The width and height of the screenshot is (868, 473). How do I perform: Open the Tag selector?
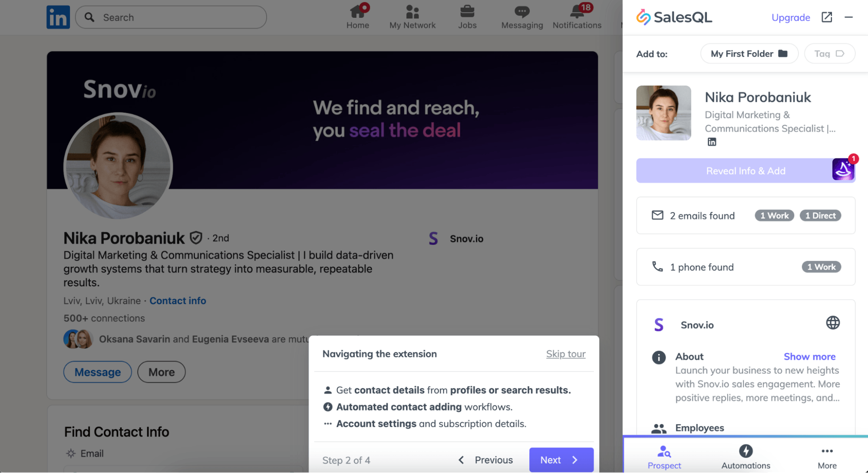click(x=829, y=54)
